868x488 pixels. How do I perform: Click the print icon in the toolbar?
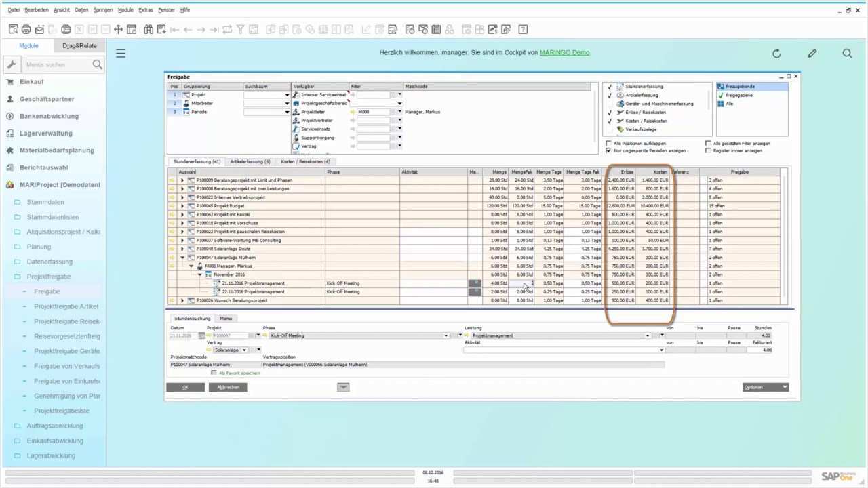point(26,29)
